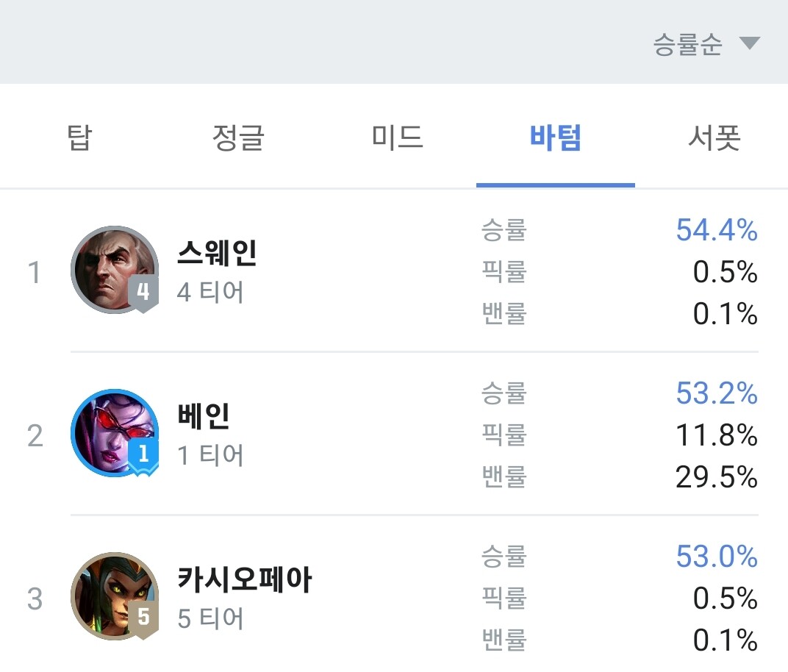This screenshot has width=788, height=672.
Task: Switch to the 탑 lane tab
Action: [79, 137]
